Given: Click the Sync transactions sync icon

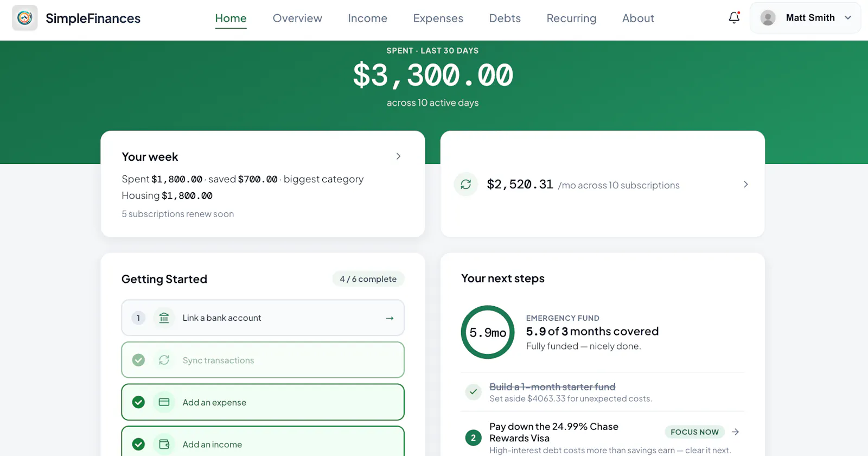Looking at the screenshot, I should tap(164, 360).
